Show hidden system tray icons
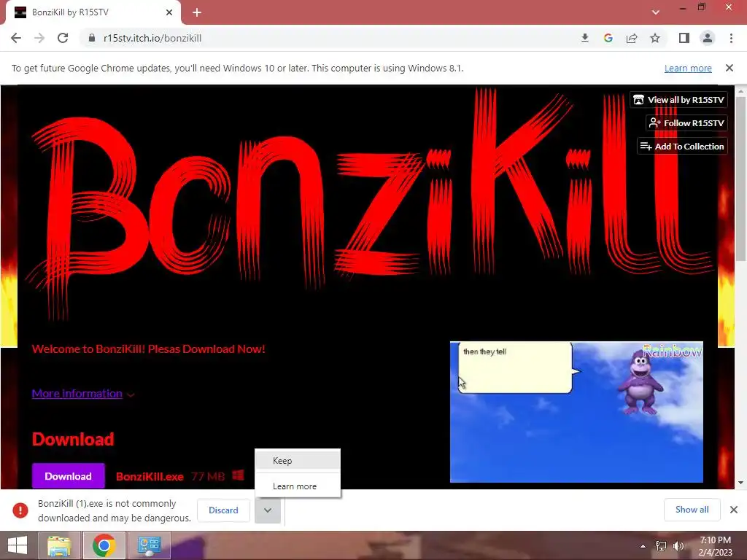Image resolution: width=747 pixels, height=560 pixels. coord(643,546)
